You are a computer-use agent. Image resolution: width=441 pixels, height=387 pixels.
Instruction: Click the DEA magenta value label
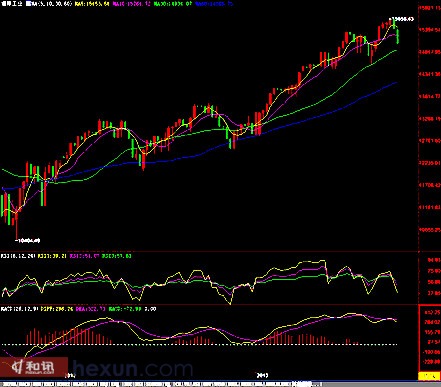[91, 309]
